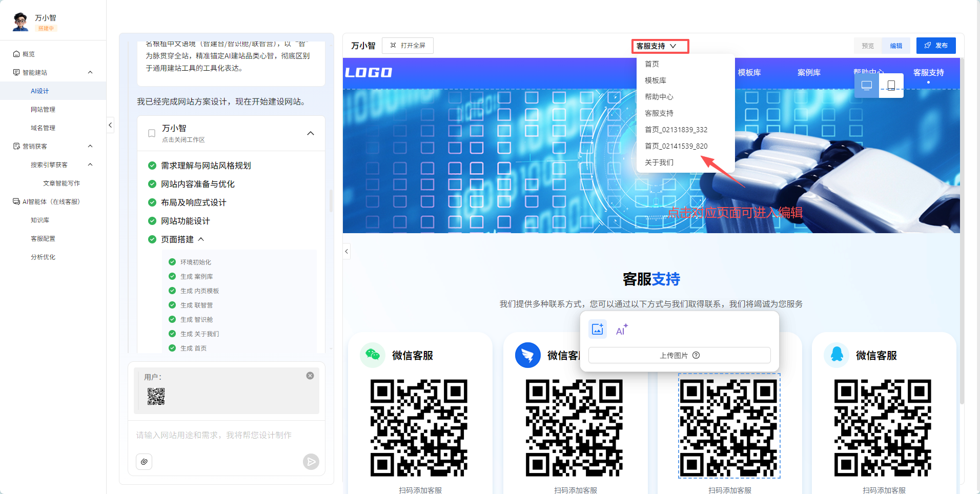Screen dimensions: 980x494
Task: Switch to desktop preview device icon
Action: [x=867, y=85]
